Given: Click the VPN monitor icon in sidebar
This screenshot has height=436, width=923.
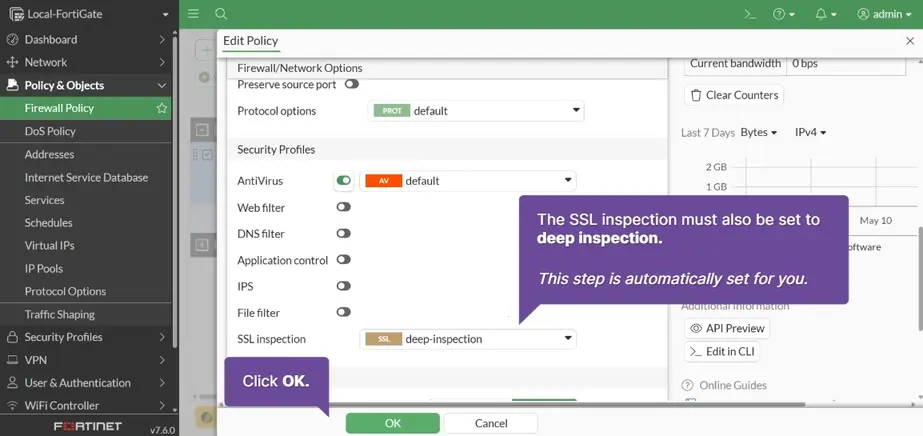Looking at the screenshot, I should [12, 360].
